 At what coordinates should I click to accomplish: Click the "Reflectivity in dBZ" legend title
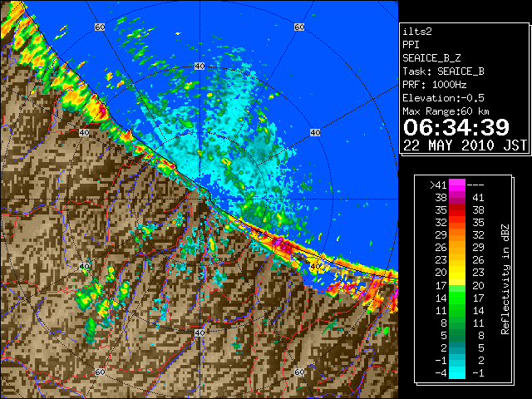pos(505,279)
